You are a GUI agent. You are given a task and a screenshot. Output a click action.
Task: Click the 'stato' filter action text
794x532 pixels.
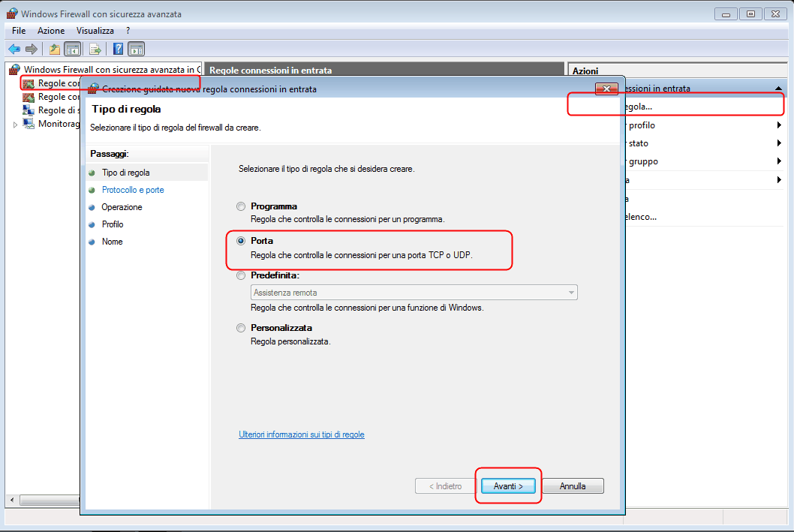coord(638,143)
